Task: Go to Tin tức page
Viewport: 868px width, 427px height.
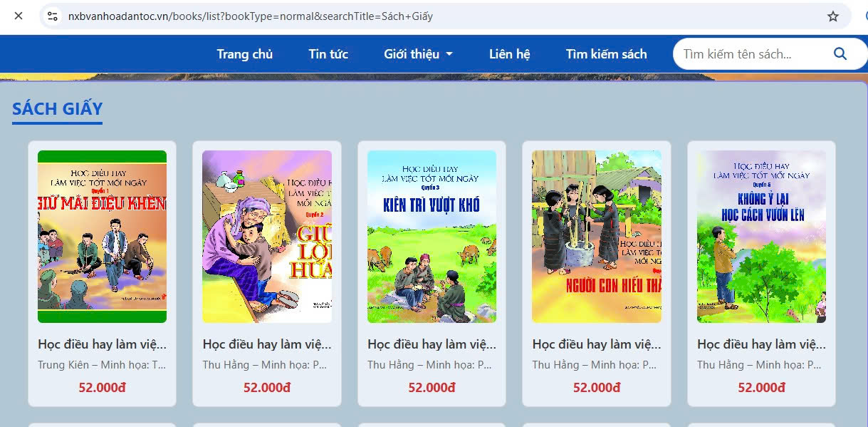Action: point(328,53)
